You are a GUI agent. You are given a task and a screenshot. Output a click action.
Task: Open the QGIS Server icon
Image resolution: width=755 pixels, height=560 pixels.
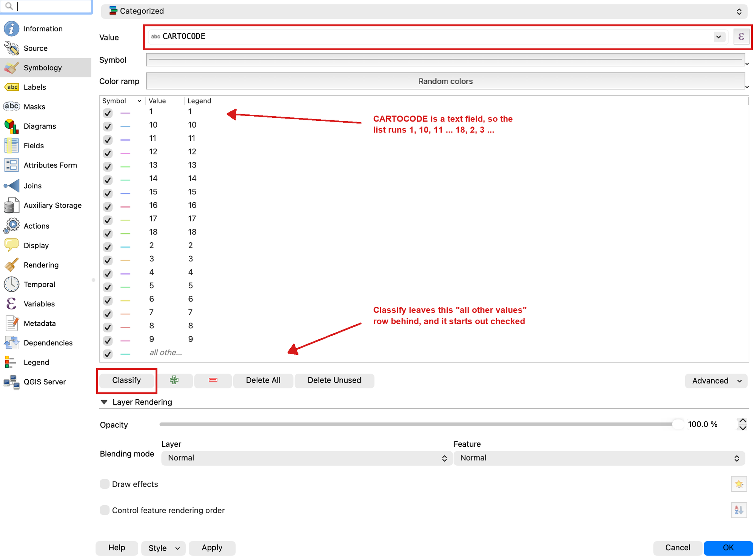pyautogui.click(x=11, y=382)
